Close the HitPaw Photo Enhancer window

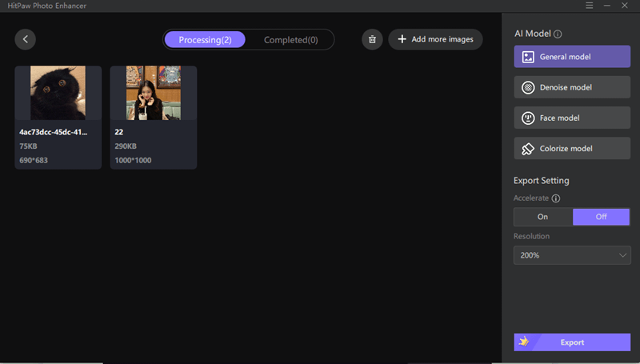point(625,6)
